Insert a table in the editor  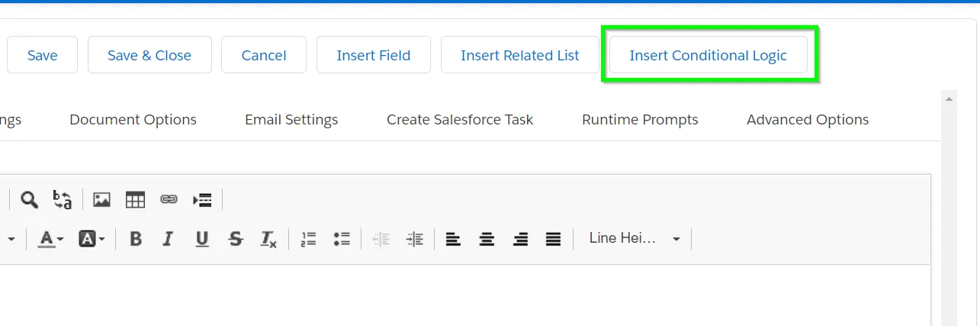pyautogui.click(x=135, y=200)
